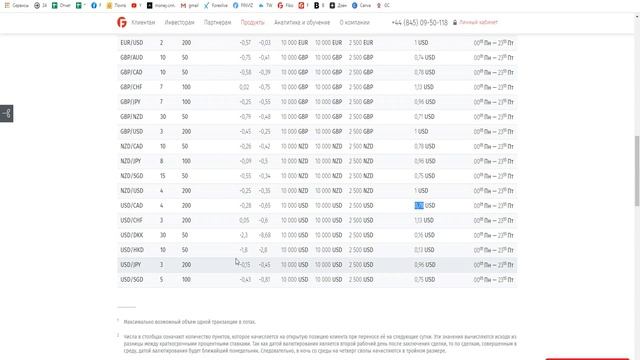The height and width of the screenshot is (360, 640).
Task: Click the NZD/USD instrument cell
Action: coord(132,191)
